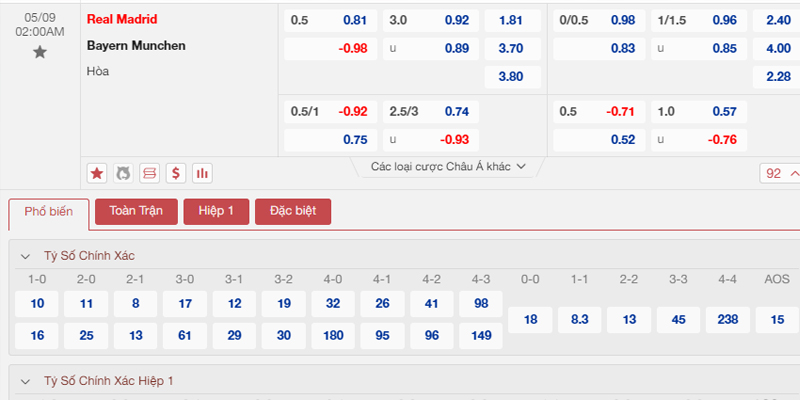Click the dollar sign icon

point(176,173)
